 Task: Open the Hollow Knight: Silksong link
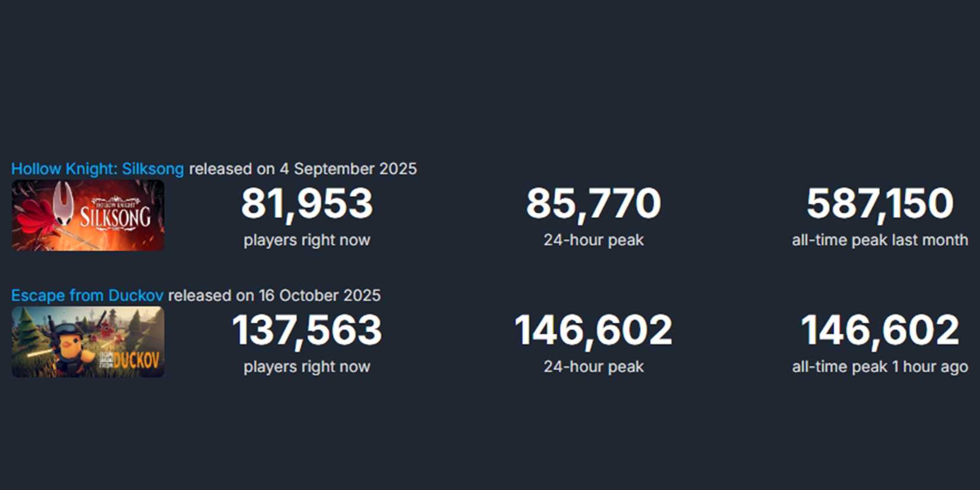point(97,169)
